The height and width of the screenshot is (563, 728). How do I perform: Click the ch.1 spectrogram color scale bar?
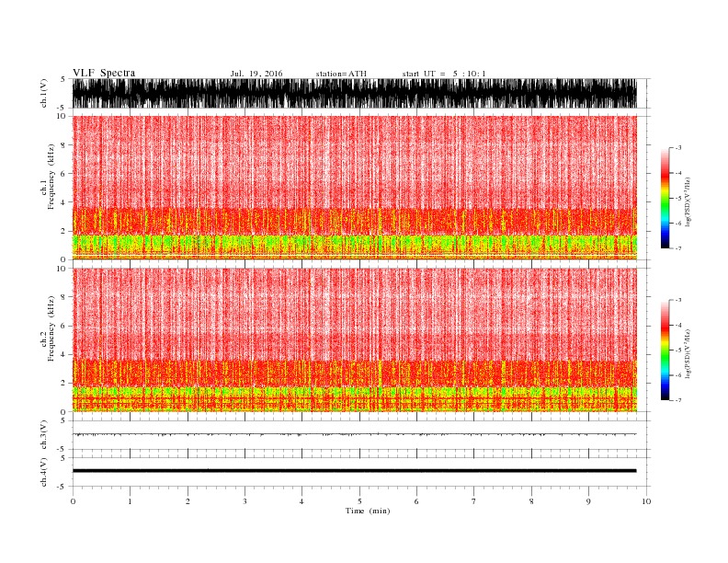[665, 198]
